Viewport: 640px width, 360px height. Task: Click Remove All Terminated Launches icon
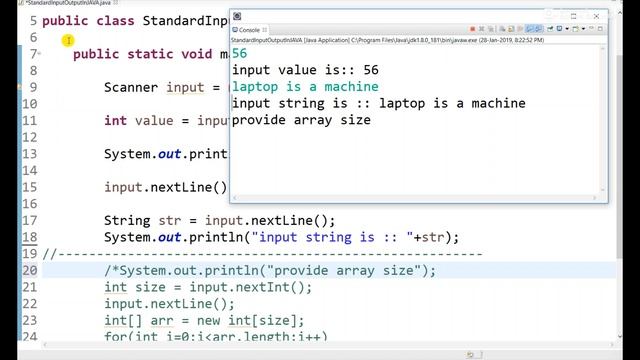[490, 29]
